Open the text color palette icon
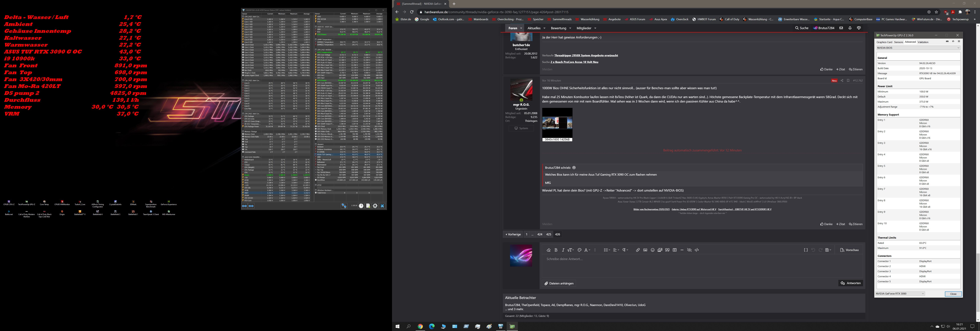The image size is (980, 331). (x=579, y=250)
